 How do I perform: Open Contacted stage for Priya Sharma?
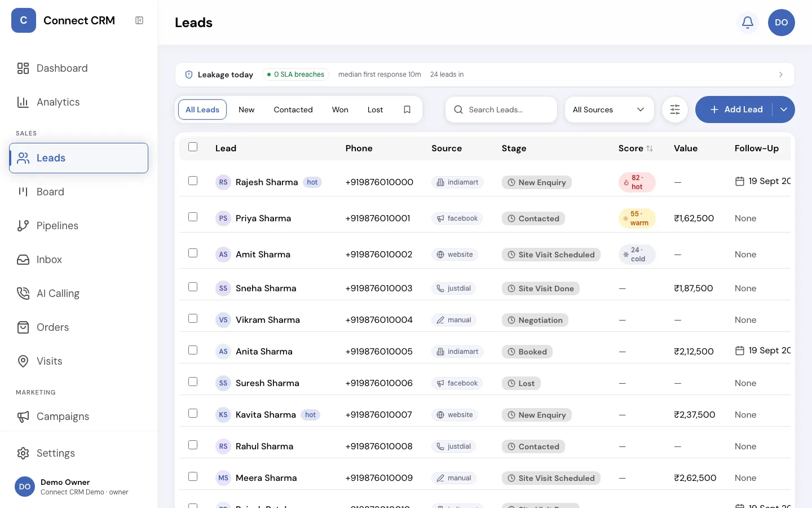tap(533, 218)
